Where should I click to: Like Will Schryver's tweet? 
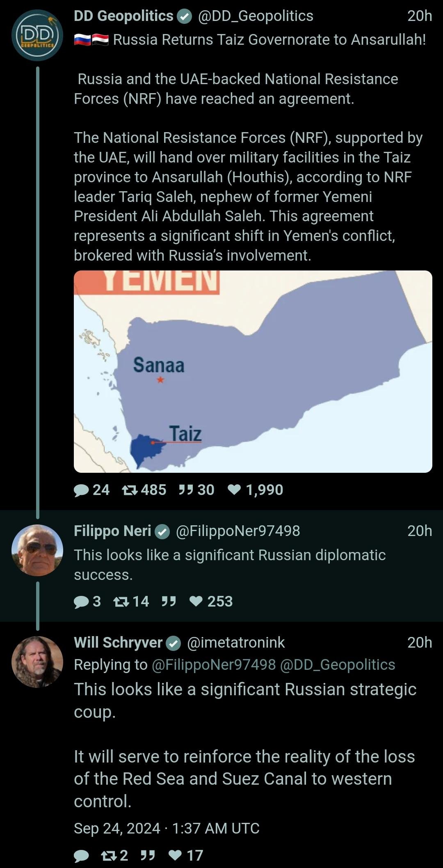pos(176,855)
